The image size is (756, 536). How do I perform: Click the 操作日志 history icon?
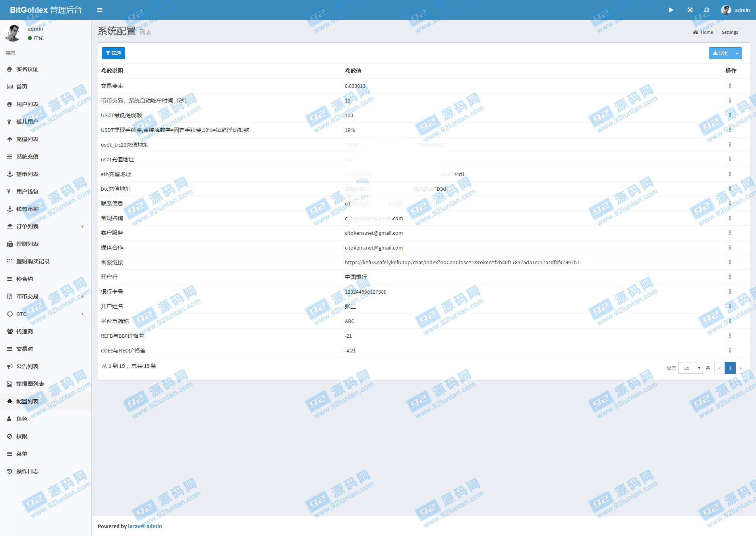10,471
